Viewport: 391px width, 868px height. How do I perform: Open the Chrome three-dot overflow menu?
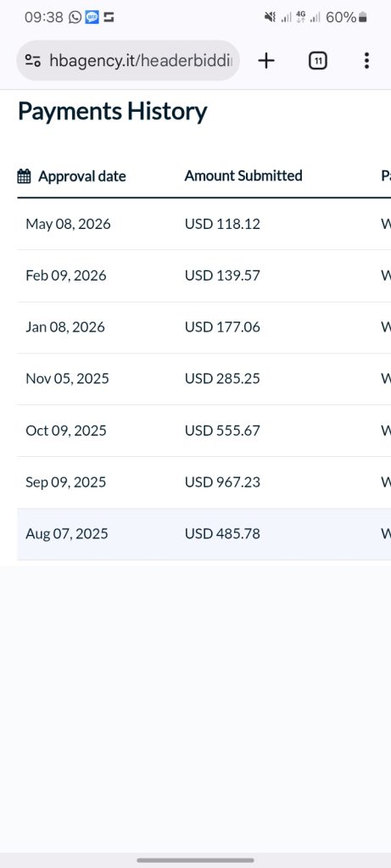tap(366, 60)
